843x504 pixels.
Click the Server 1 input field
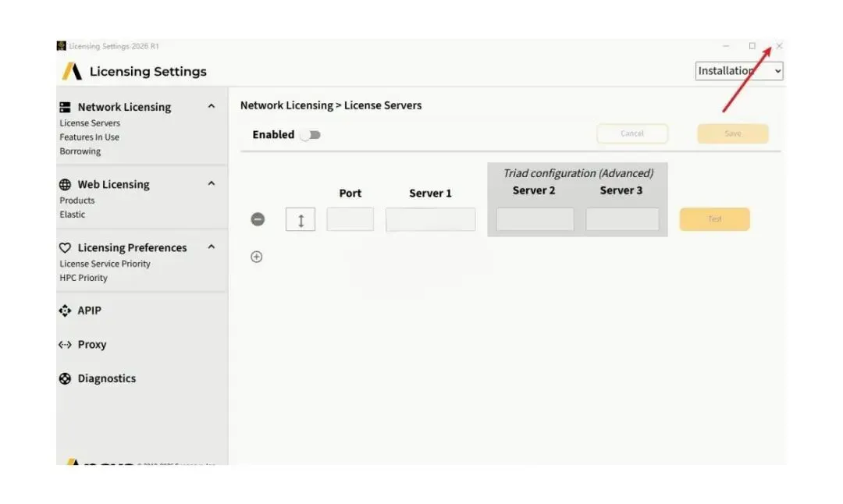coord(431,220)
